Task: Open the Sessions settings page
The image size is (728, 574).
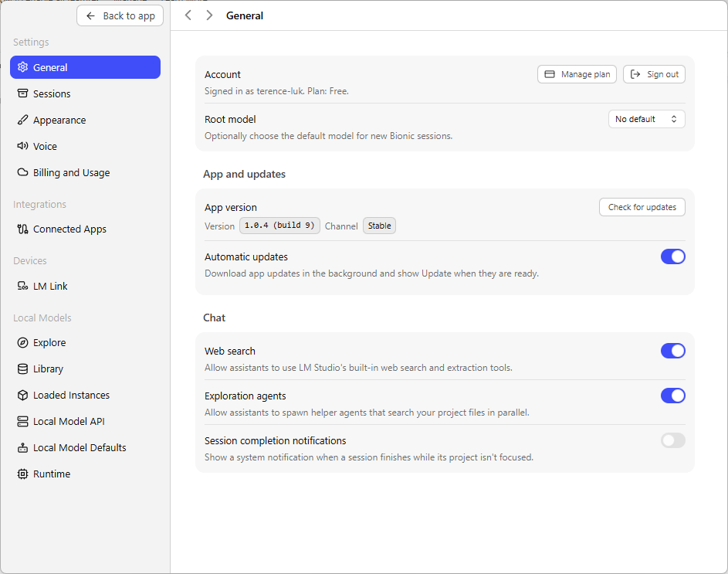Action: 86,93
